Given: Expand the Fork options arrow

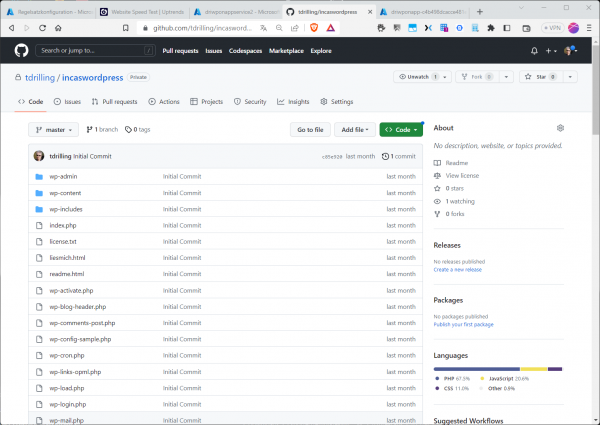Looking at the screenshot, I should pos(506,77).
